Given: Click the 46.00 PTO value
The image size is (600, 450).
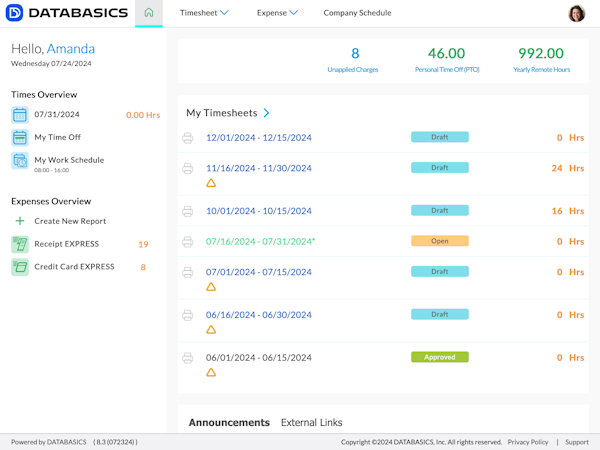Looking at the screenshot, I should pyautogui.click(x=446, y=54).
